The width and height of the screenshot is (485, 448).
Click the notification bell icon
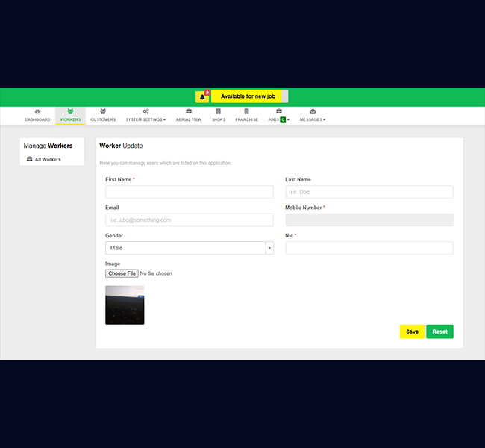point(202,96)
